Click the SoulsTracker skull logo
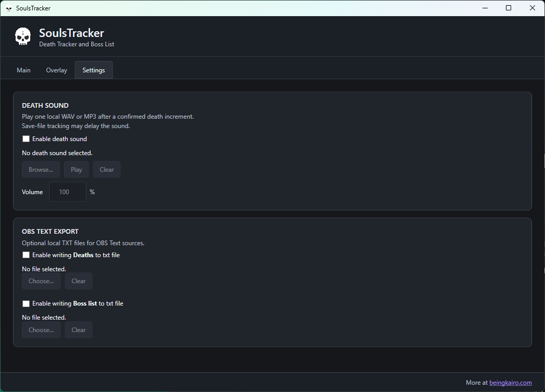Screen dimensions: 545x392 (23, 36)
